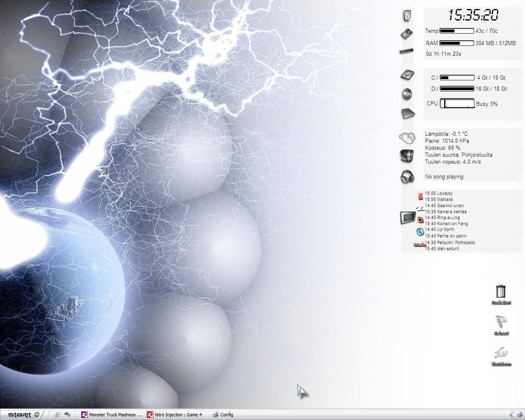Click the first quick launch icon in the taskbar
This screenshot has width=525, height=420.
click(x=57, y=415)
